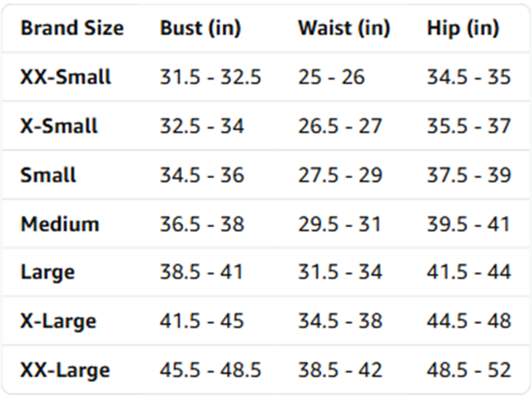This screenshot has height=399, width=532.
Task: Click the 37.5 - 39 hip value
Action: tap(469, 176)
